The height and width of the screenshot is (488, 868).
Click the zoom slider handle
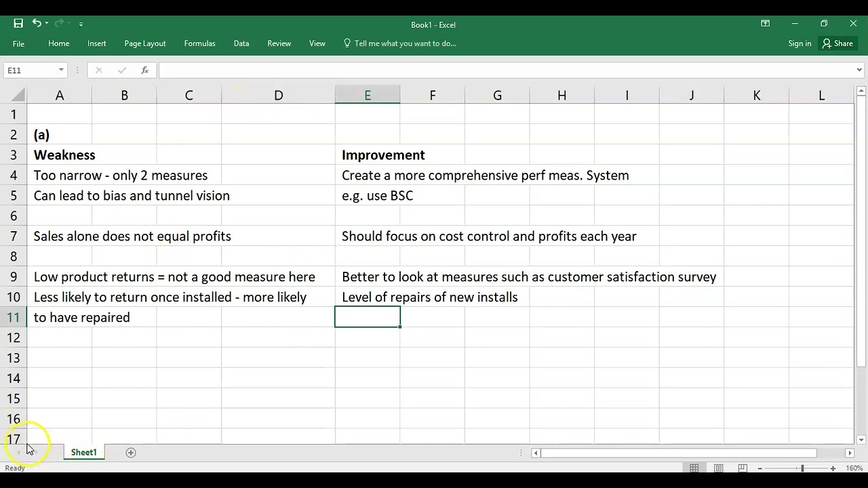[802, 468]
